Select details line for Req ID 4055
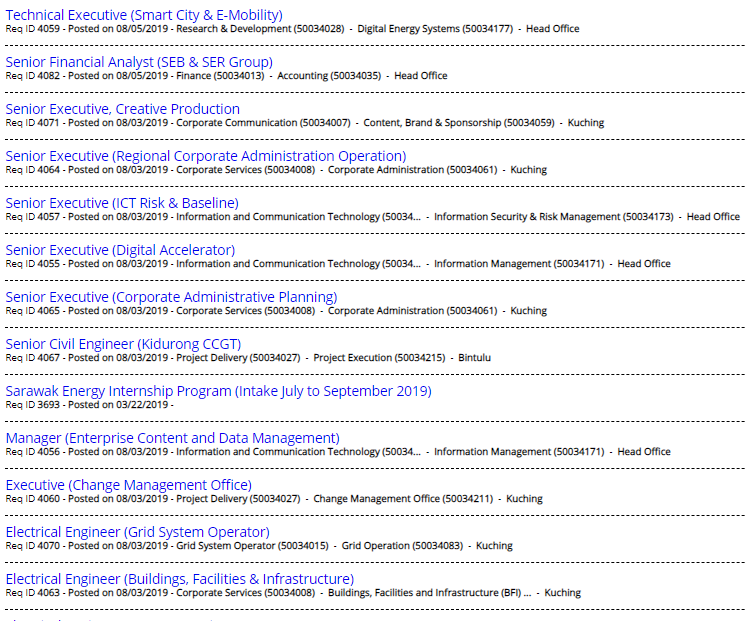This screenshot has height=621, width=745. [338, 264]
